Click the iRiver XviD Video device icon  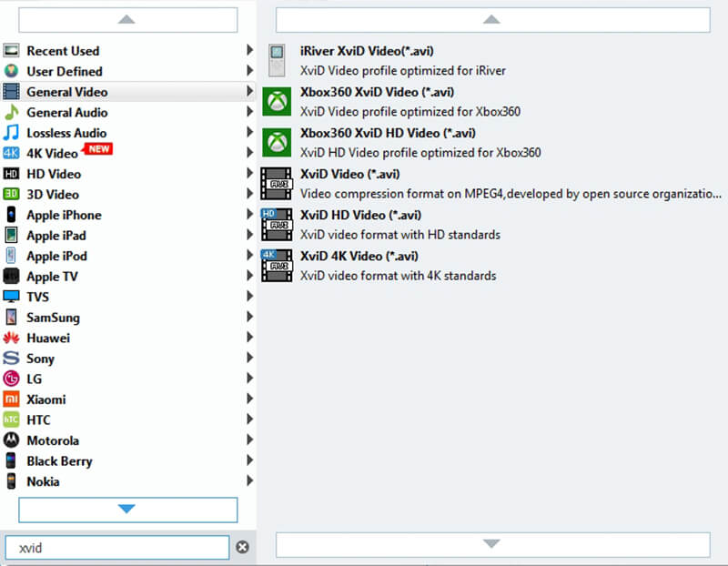pos(277,60)
